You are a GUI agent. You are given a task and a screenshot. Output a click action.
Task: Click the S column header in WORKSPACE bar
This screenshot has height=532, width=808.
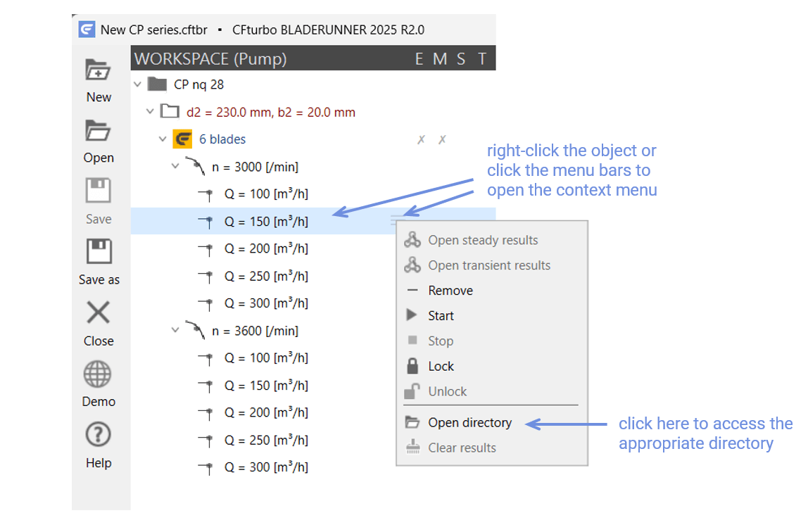(x=461, y=59)
